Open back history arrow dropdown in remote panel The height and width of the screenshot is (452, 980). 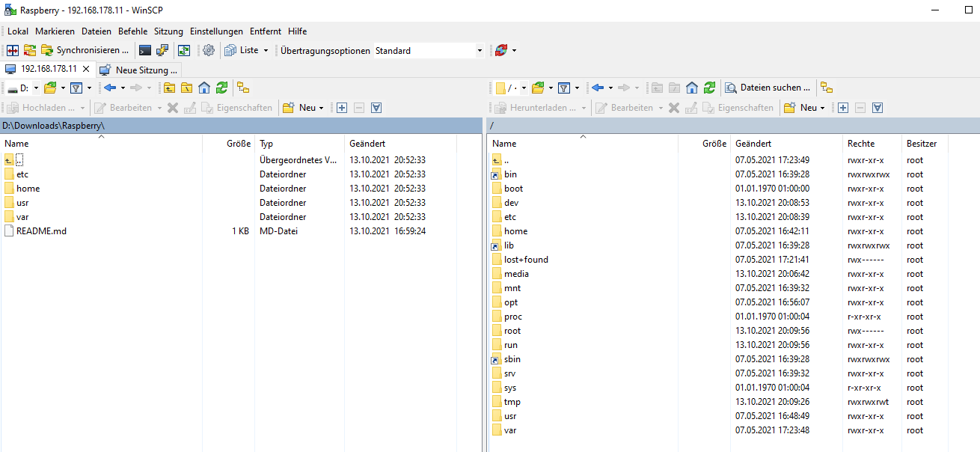coord(610,88)
